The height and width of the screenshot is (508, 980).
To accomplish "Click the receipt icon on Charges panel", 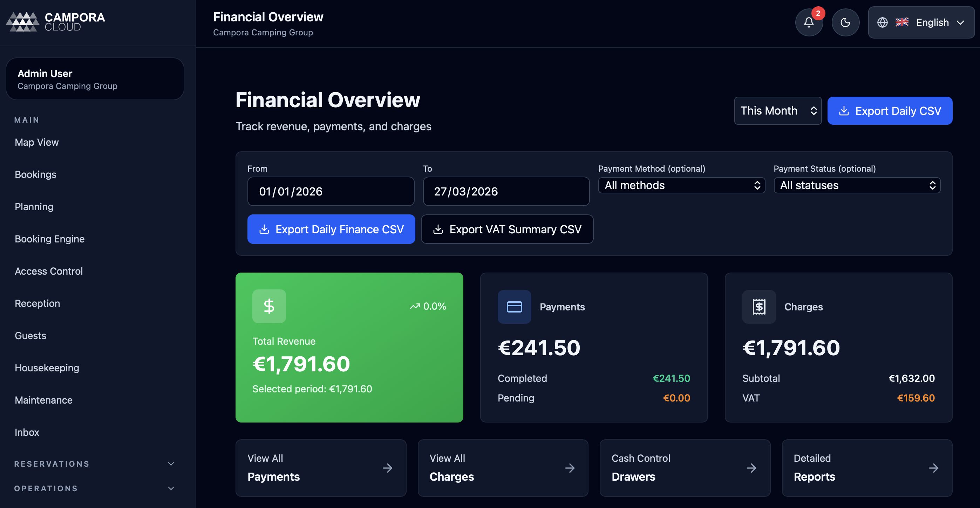I will 758,307.
